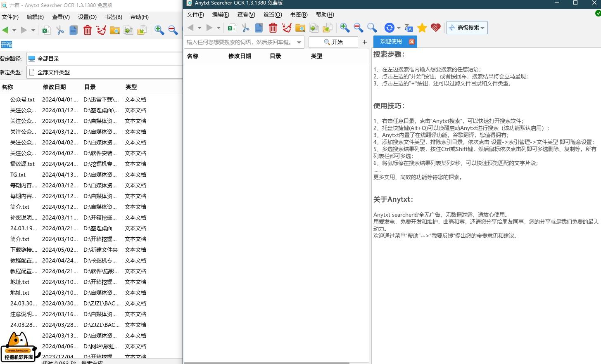
Task: Click the Excel export icon in left window
Action: point(47,30)
